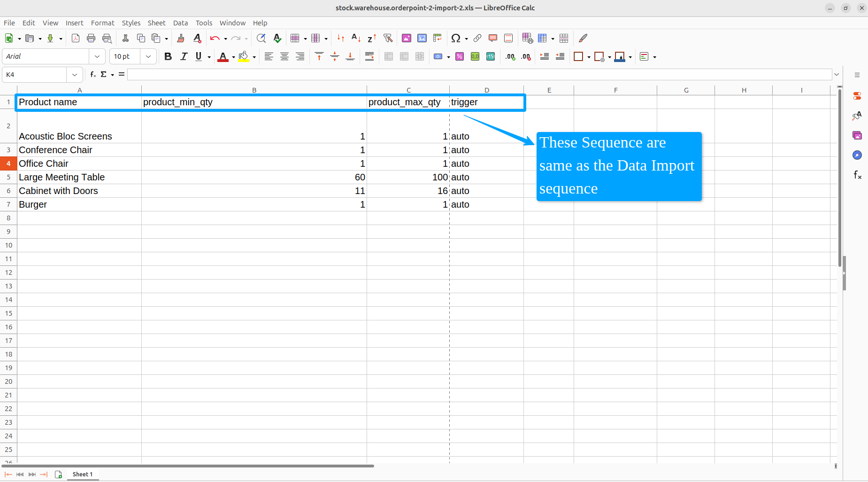The image size is (868, 482).
Task: Click the Sort descending icon
Action: coord(372,39)
